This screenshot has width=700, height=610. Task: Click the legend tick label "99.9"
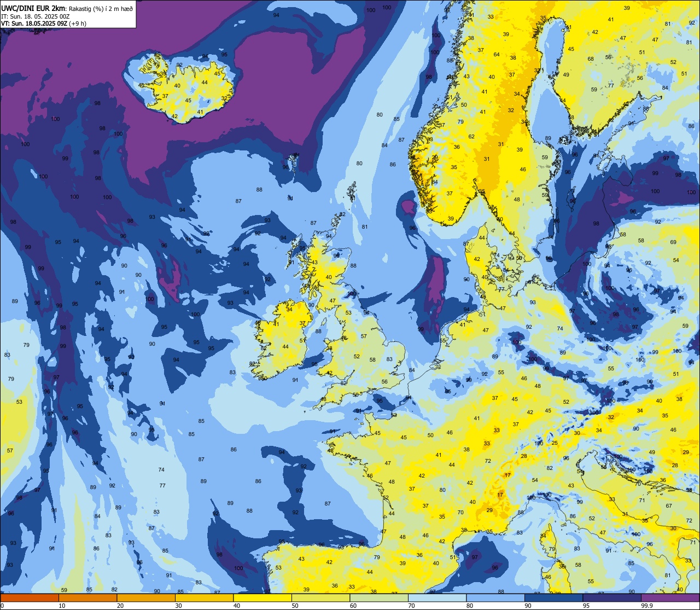pos(647,606)
